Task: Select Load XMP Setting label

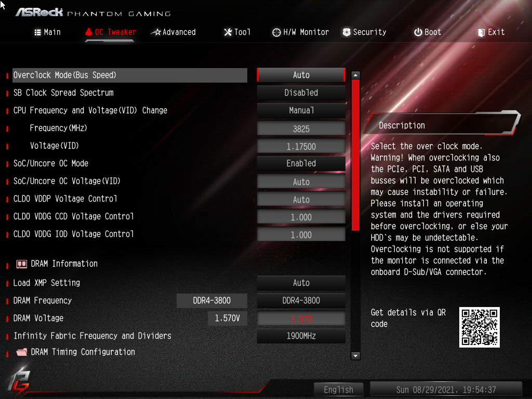Action: [x=46, y=283]
